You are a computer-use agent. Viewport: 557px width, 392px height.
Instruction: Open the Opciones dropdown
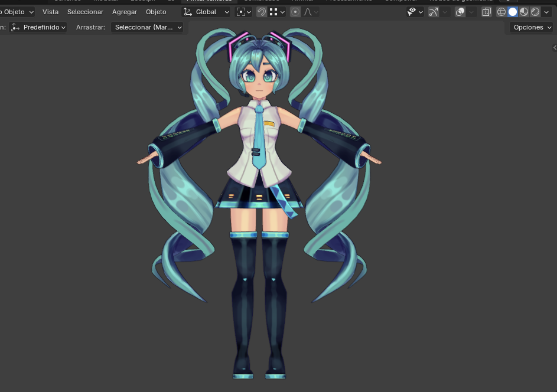[x=532, y=27]
